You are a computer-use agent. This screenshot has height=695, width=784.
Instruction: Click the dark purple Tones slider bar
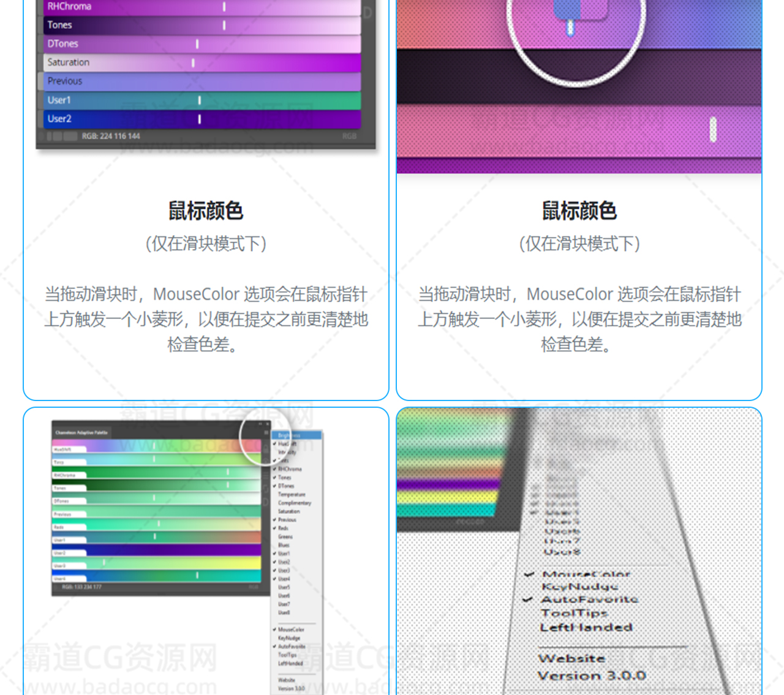[x=202, y=25]
